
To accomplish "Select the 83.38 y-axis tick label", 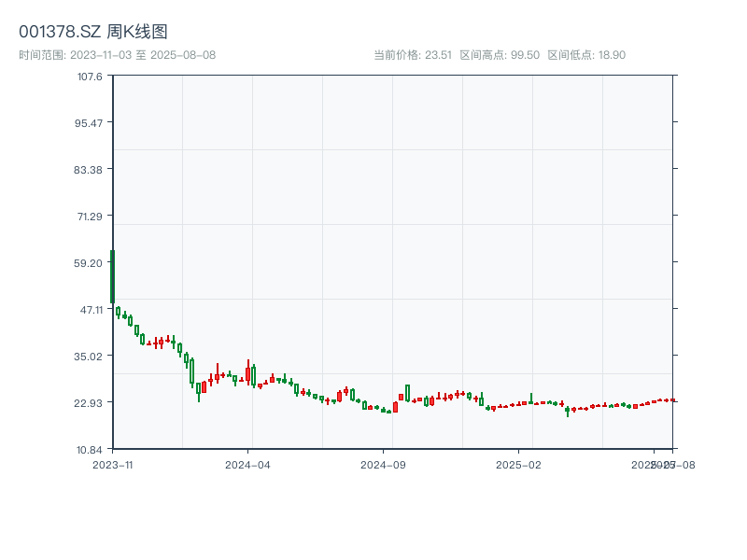I will click(x=91, y=169).
